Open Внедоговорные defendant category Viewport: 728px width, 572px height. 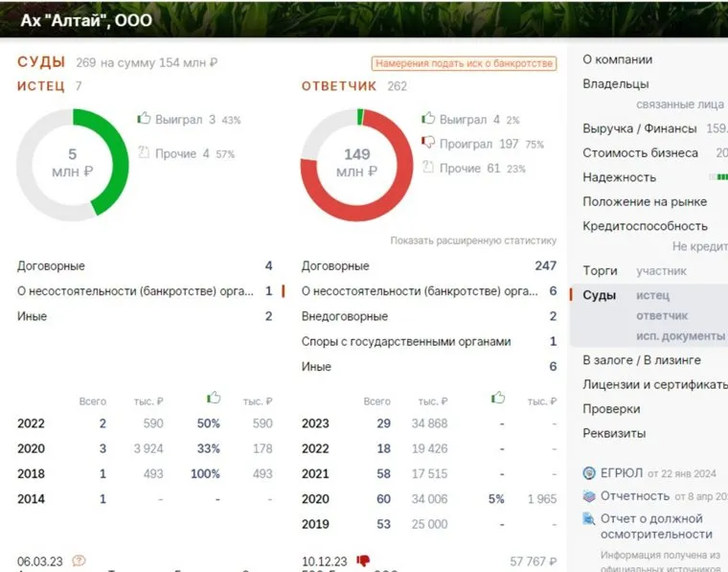click(345, 316)
